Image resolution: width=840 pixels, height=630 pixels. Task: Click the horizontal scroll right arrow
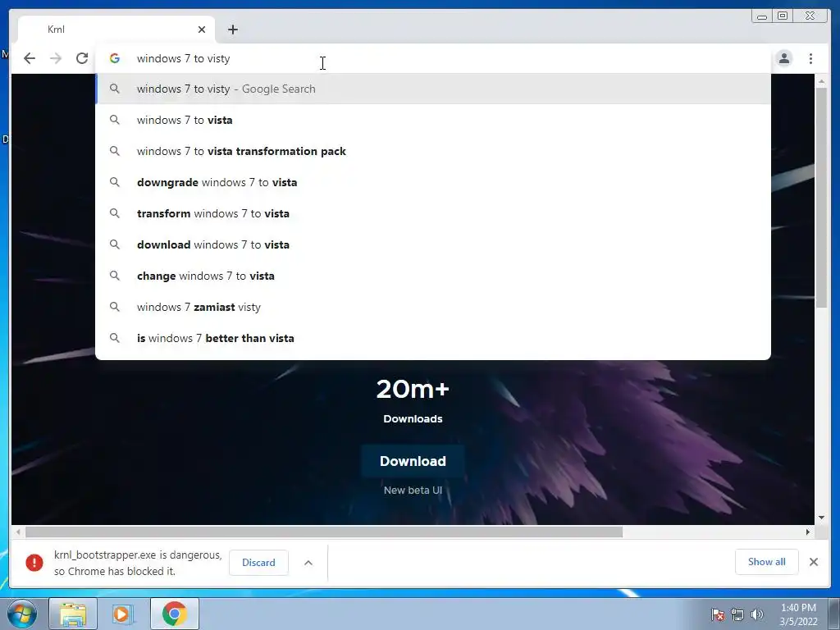pyautogui.click(x=808, y=532)
